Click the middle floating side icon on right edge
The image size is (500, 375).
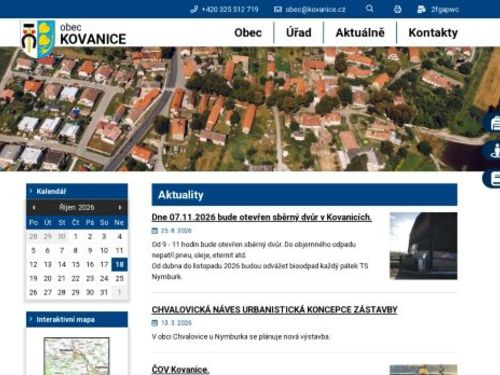point(493,150)
